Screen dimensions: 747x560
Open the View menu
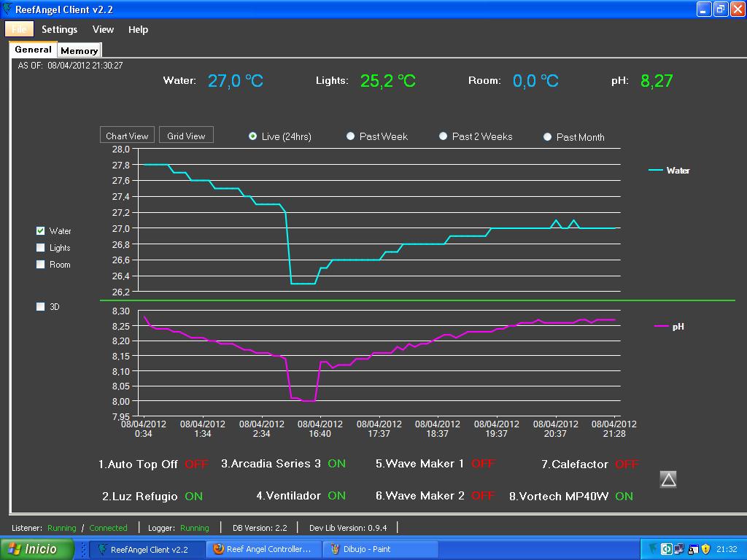point(103,29)
